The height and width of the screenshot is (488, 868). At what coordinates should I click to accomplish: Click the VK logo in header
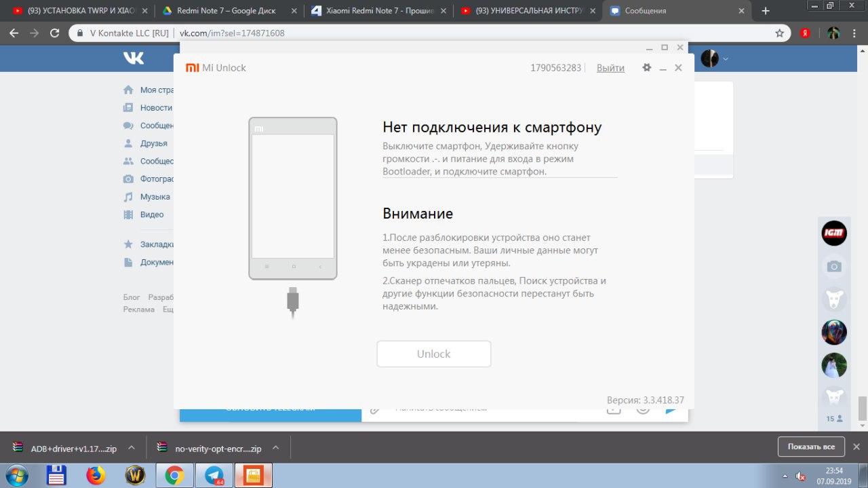tap(134, 58)
